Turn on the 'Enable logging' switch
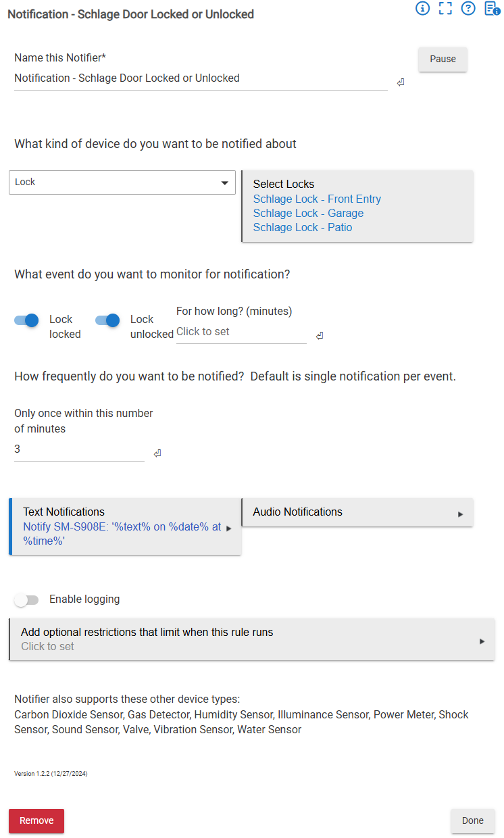This screenshot has height=838, width=504. click(x=27, y=599)
